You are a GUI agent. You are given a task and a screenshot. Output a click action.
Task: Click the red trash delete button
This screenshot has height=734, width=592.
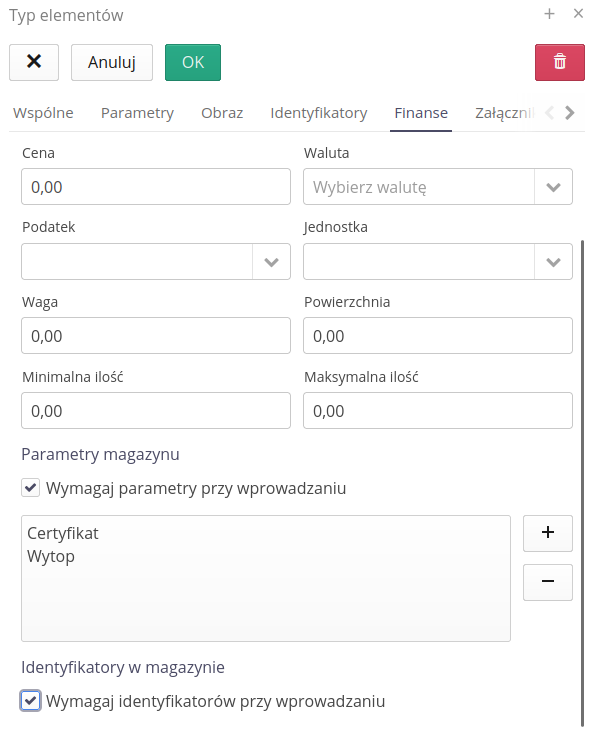coord(560,62)
